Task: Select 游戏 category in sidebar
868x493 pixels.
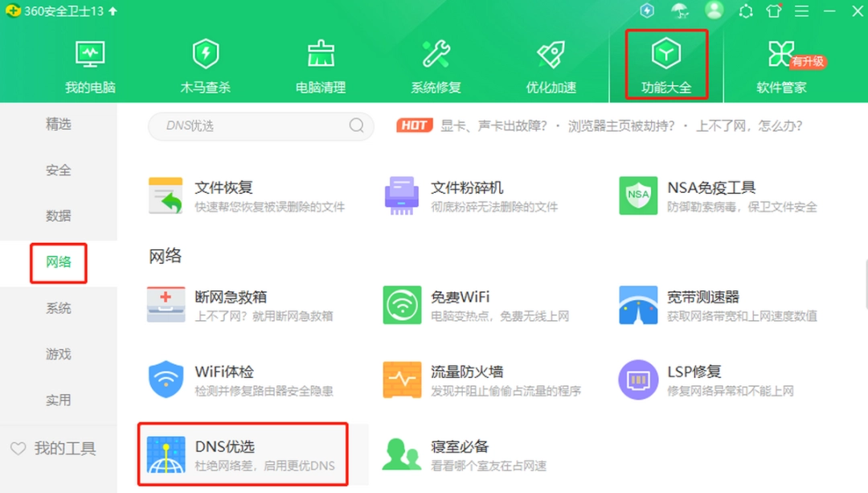Action: (58, 354)
